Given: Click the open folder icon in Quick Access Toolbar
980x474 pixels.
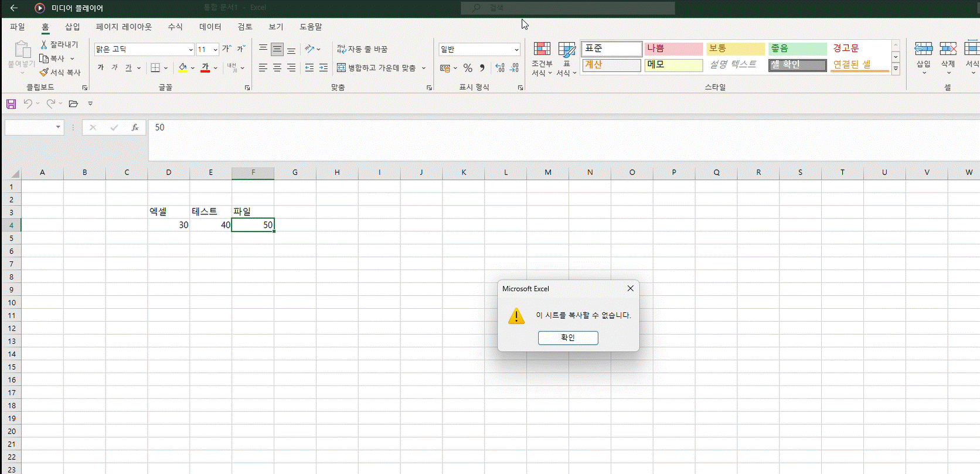Looking at the screenshot, I should coord(73,104).
